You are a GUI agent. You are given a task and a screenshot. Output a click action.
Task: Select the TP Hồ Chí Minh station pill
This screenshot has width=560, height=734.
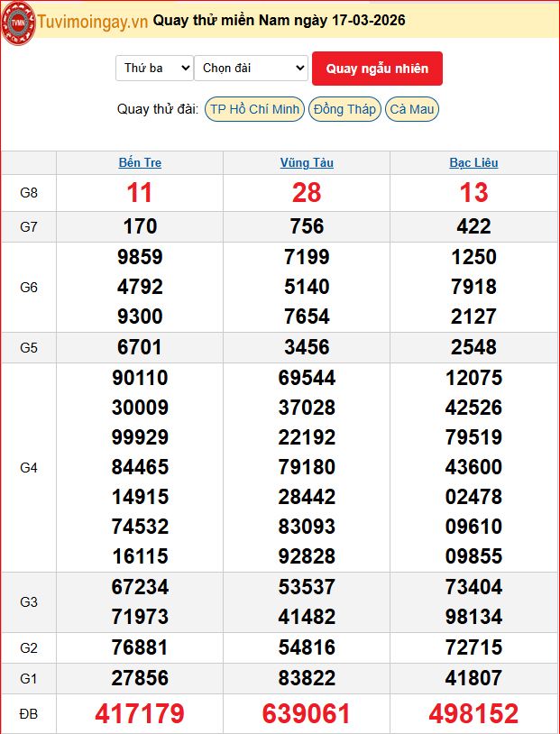(254, 109)
